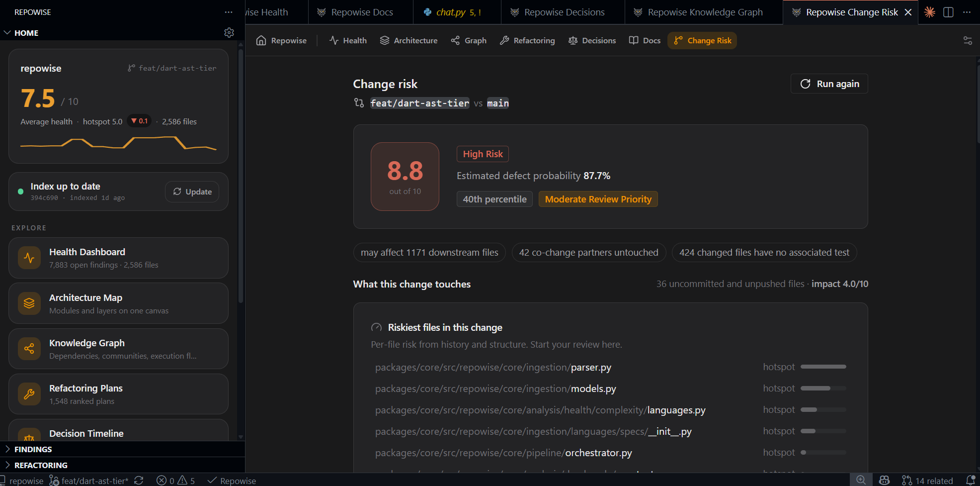Viewport: 980px width, 486px height.
Task: Open Copilot status icon
Action: [x=884, y=480]
